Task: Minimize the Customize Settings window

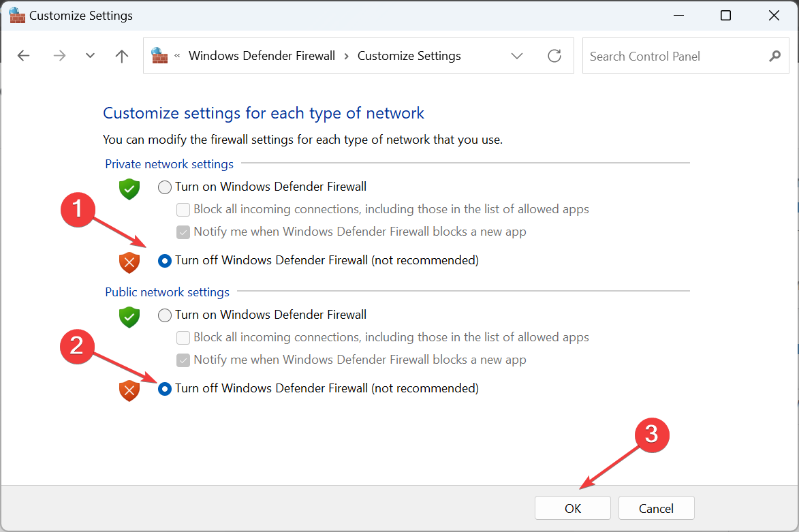Action: coord(678,15)
